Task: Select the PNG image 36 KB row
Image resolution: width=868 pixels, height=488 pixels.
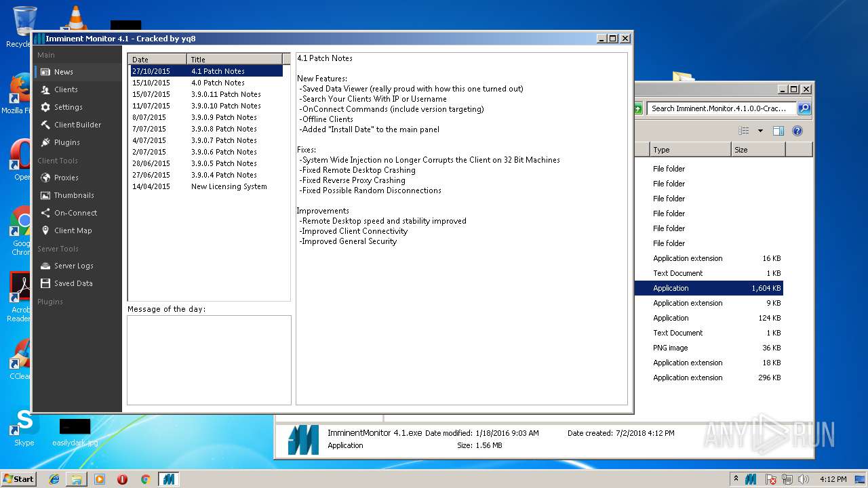Action: pyautogui.click(x=709, y=348)
